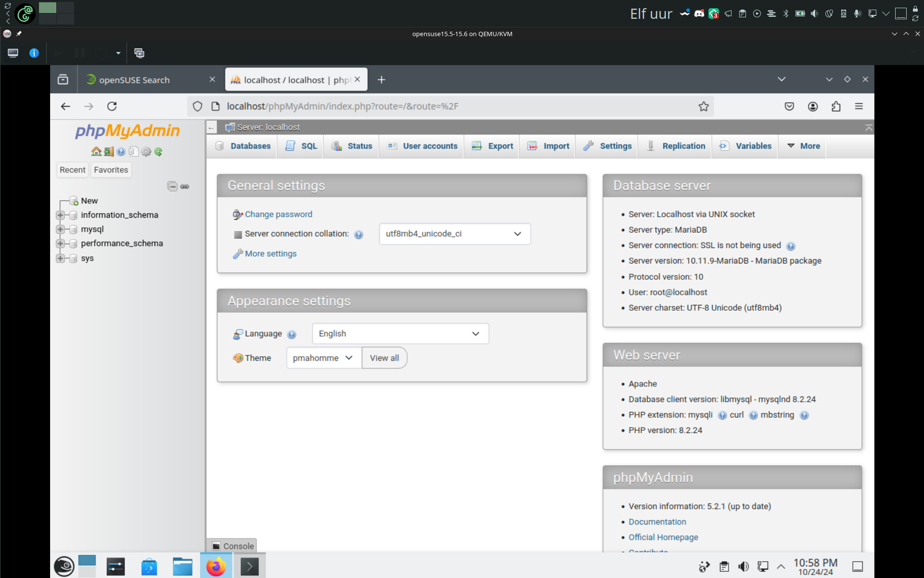Bookmark page with the star icon
The width and height of the screenshot is (924, 578).
(704, 106)
